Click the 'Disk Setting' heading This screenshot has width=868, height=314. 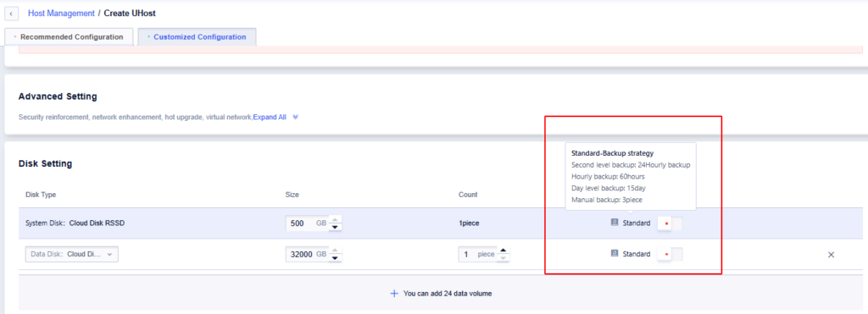click(x=46, y=163)
